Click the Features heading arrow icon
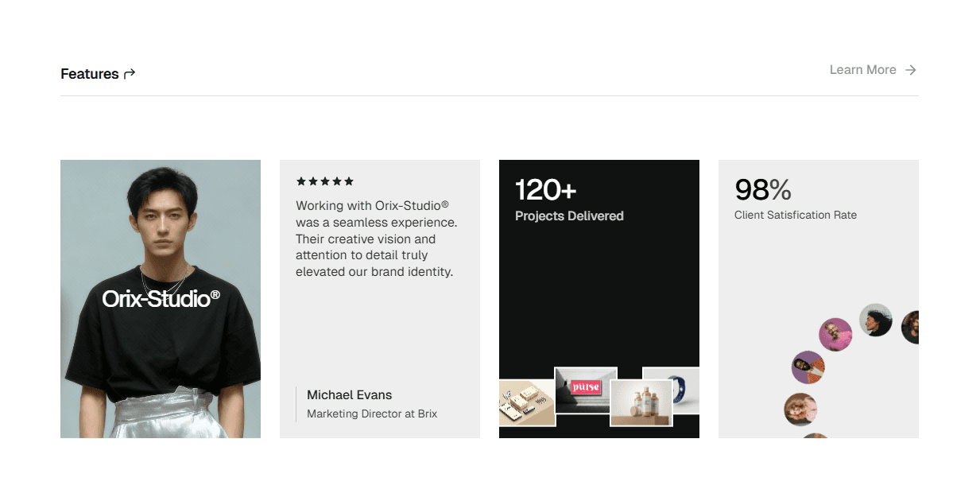 click(130, 74)
